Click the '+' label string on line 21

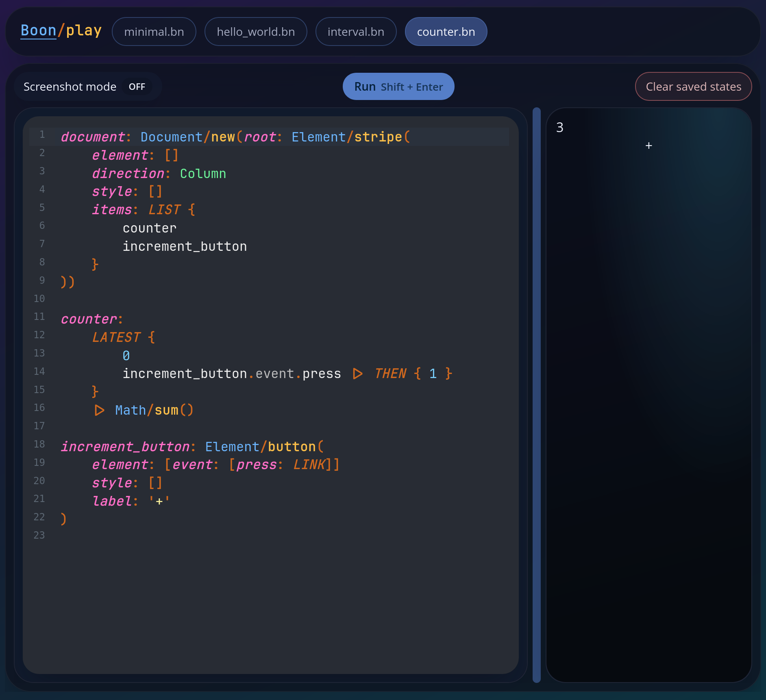click(x=159, y=501)
